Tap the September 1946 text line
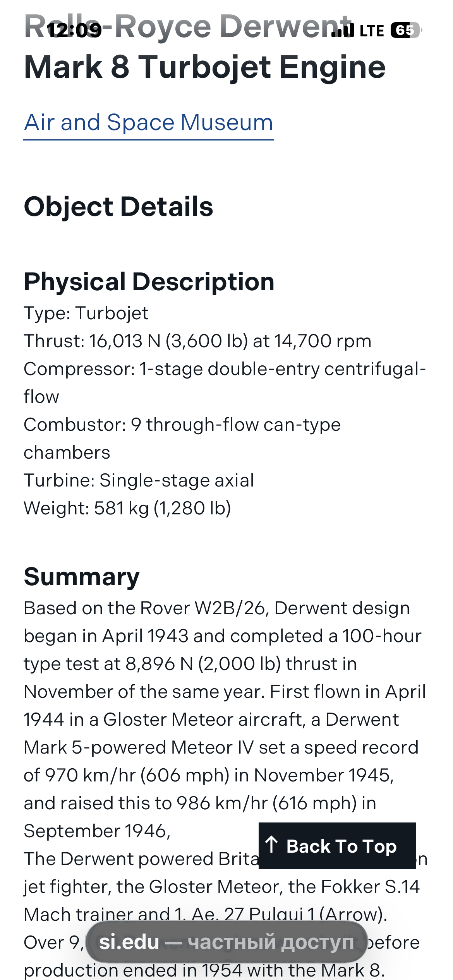 coord(97,831)
